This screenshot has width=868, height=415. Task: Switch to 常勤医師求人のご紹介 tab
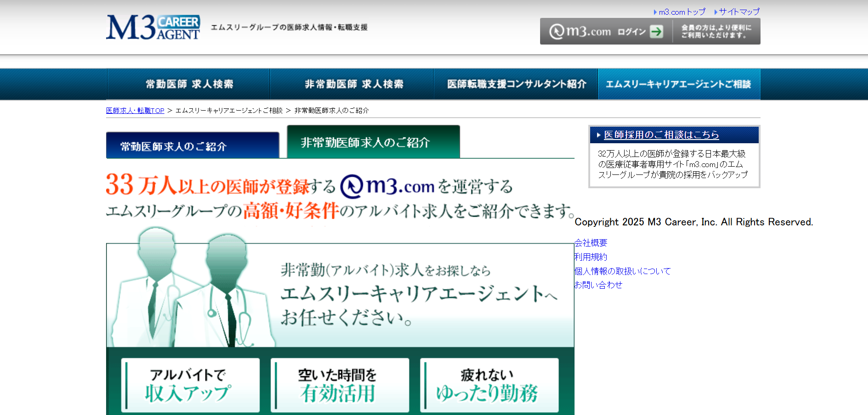[x=192, y=146]
